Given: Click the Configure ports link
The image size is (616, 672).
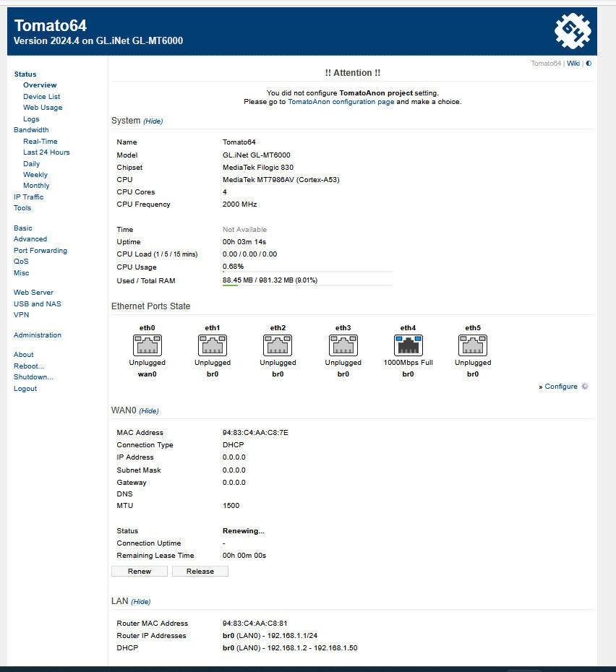Looking at the screenshot, I should (x=561, y=387).
